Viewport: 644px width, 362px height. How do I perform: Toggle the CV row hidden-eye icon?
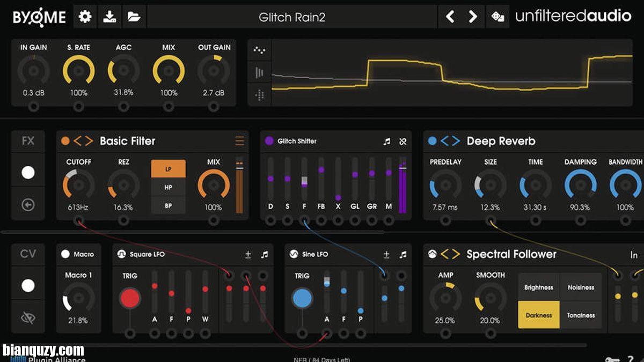(x=28, y=318)
